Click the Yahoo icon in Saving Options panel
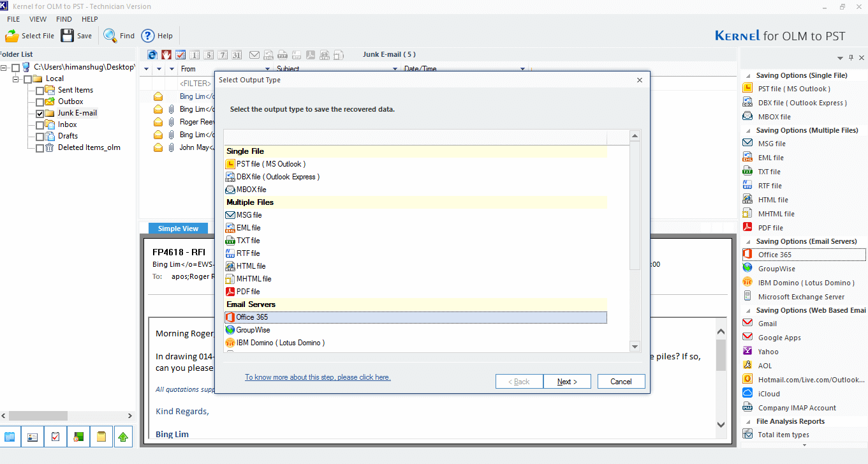 tap(747, 352)
